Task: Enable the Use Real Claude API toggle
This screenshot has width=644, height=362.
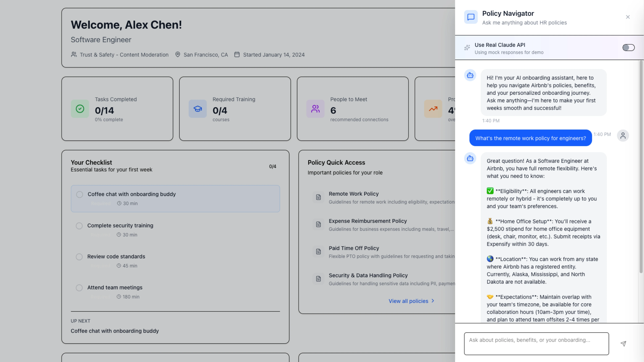Action: click(x=628, y=47)
